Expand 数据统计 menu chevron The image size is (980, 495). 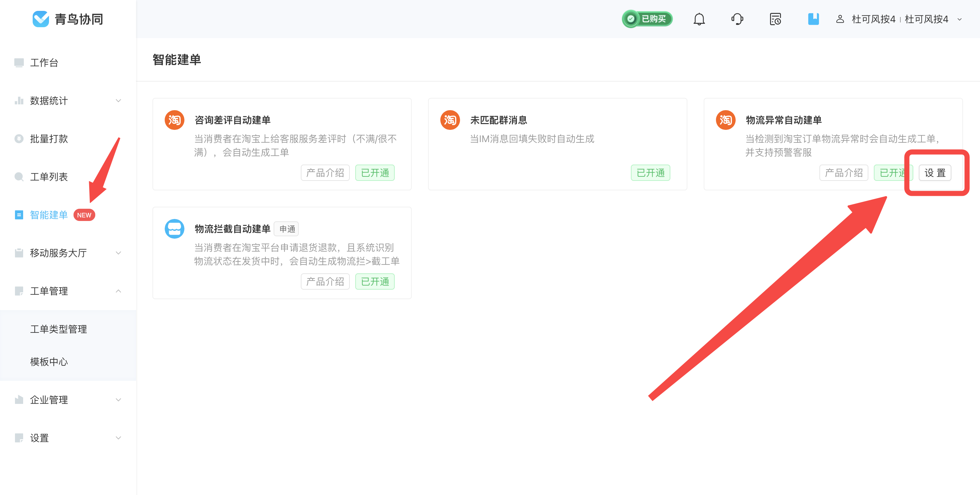pyautogui.click(x=118, y=101)
